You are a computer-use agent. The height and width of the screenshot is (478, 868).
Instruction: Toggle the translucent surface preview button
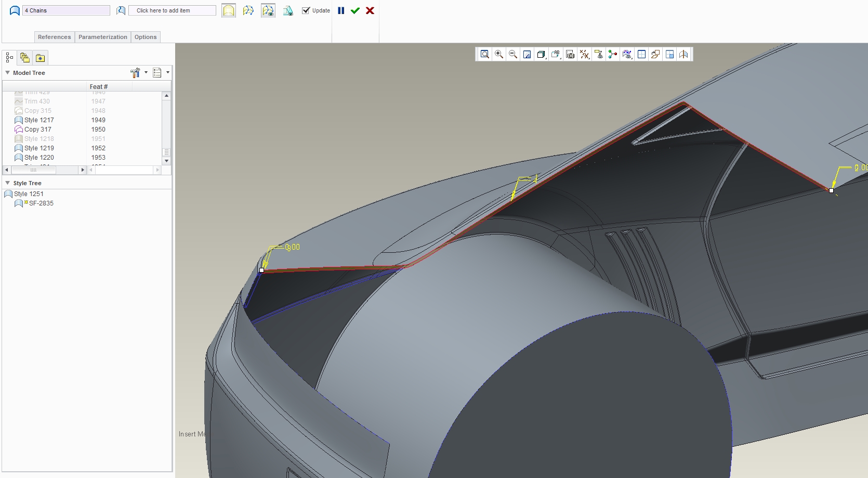click(x=229, y=10)
